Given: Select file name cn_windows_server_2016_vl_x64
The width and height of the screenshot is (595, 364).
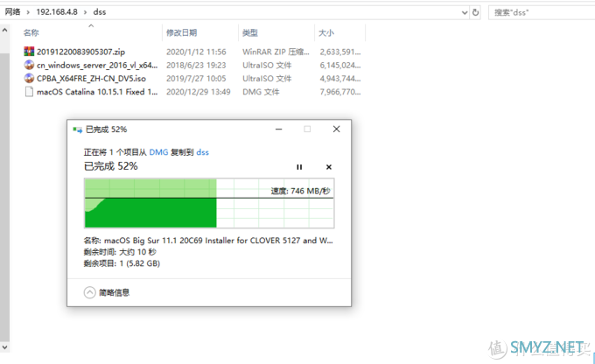Looking at the screenshot, I should click(x=97, y=65).
